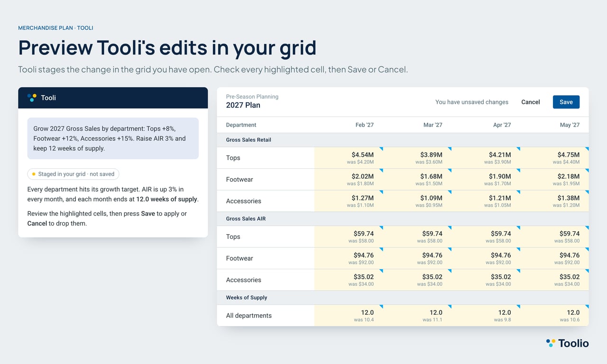Image resolution: width=607 pixels, height=364 pixels.
Task: Click the May '27 column header
Action: tap(570, 125)
